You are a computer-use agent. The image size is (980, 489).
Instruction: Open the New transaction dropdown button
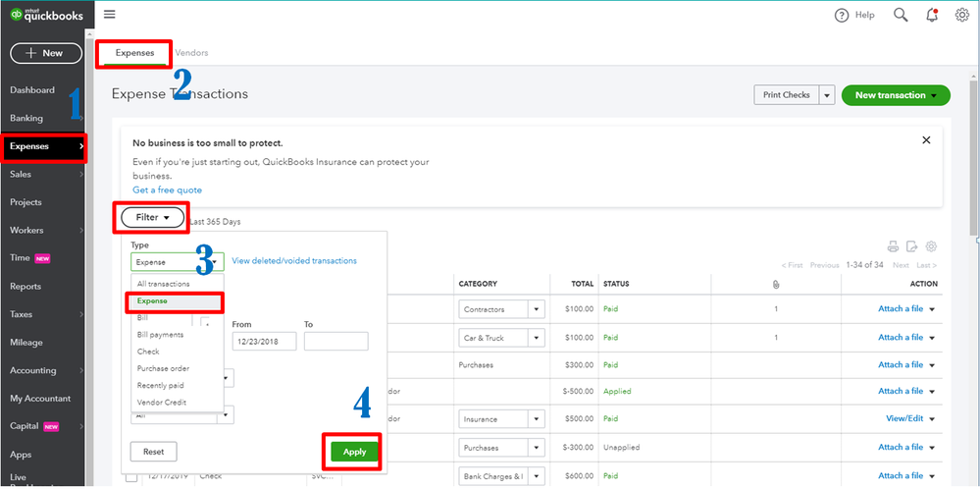coord(896,95)
